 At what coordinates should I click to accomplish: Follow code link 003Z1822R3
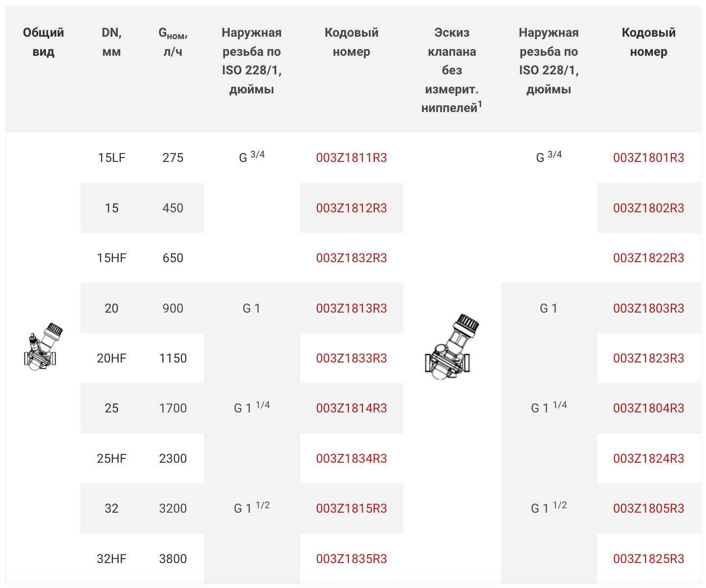[649, 258]
